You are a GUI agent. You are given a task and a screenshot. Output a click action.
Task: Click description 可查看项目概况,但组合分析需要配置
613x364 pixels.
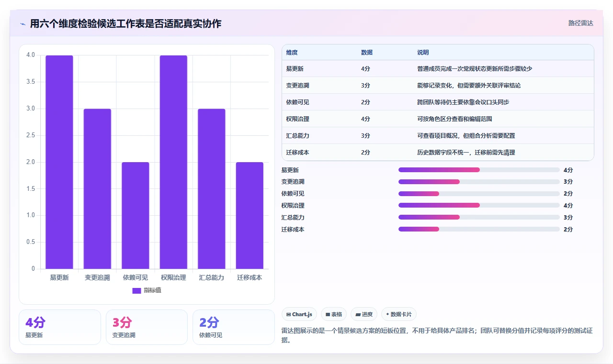[466, 136]
